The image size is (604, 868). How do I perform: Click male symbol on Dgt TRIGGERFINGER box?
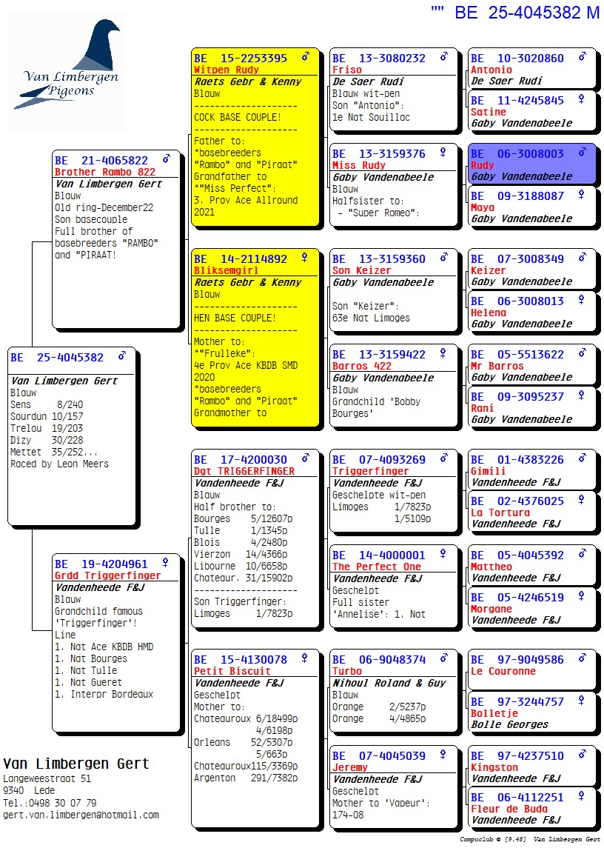[x=305, y=458]
